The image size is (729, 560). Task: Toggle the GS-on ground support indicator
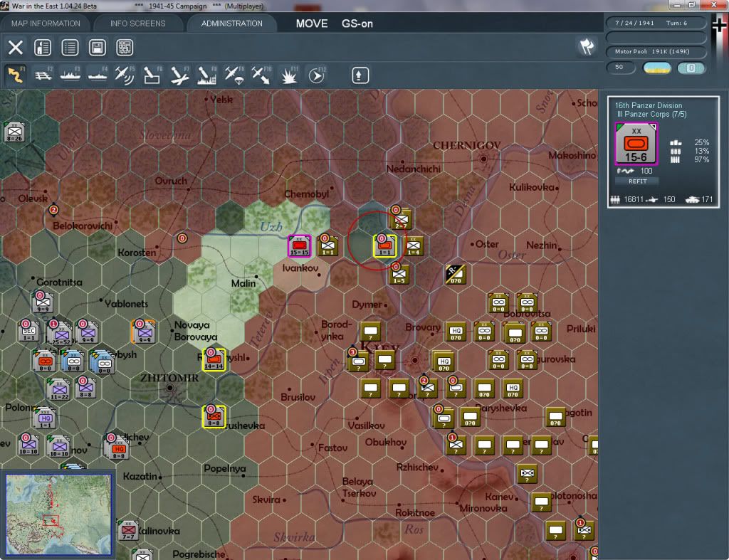[x=357, y=23]
